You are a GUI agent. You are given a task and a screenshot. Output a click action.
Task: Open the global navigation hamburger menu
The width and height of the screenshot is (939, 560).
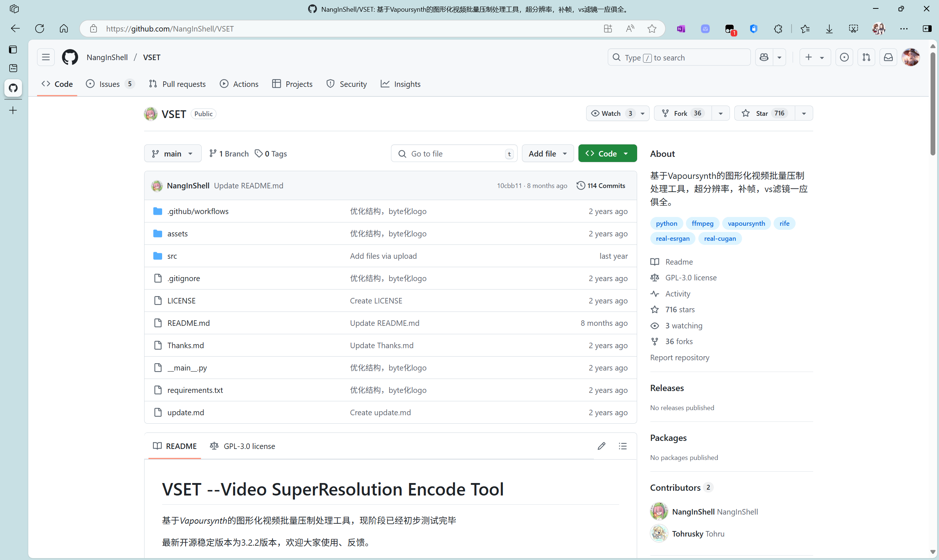click(x=46, y=58)
